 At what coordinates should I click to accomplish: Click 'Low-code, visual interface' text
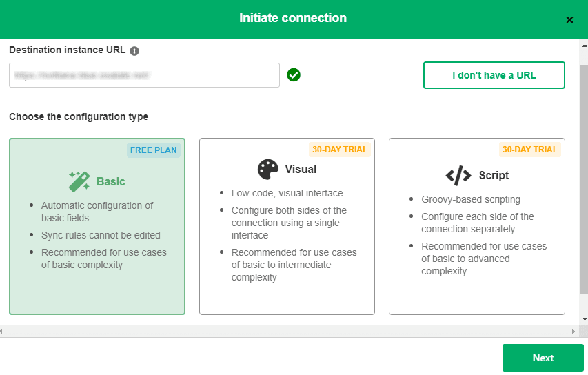[x=287, y=193]
